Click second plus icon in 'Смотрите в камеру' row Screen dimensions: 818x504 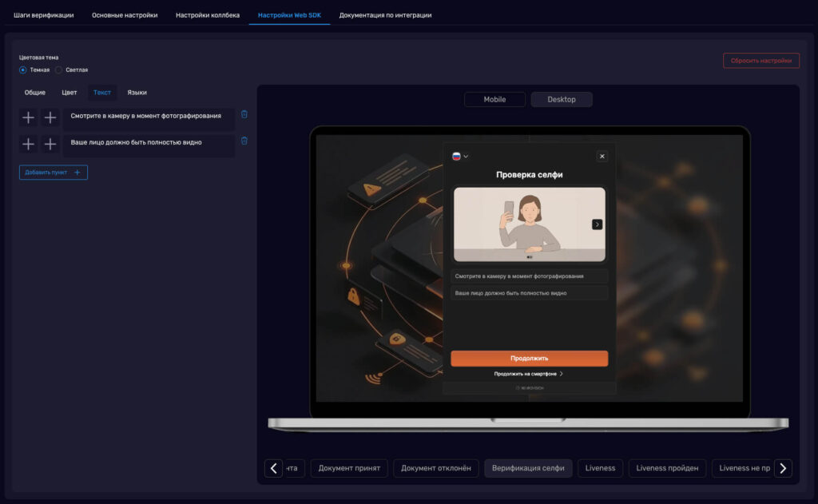click(x=50, y=118)
